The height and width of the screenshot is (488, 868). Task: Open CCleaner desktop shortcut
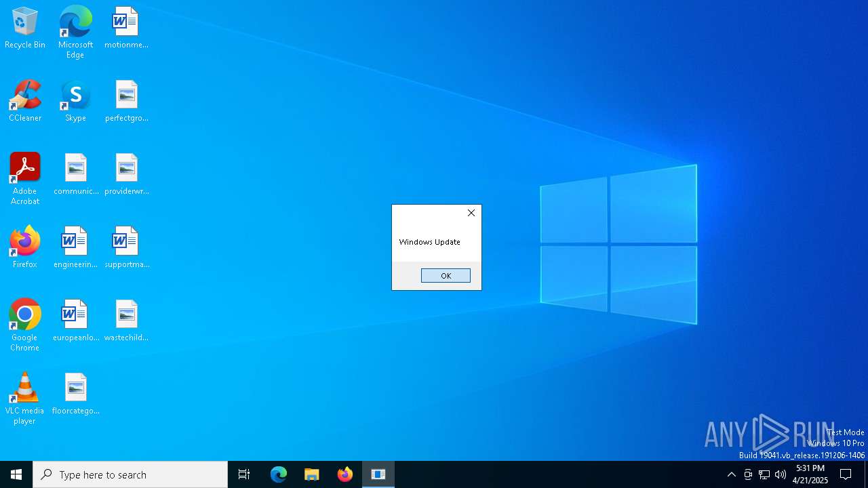pos(25,101)
